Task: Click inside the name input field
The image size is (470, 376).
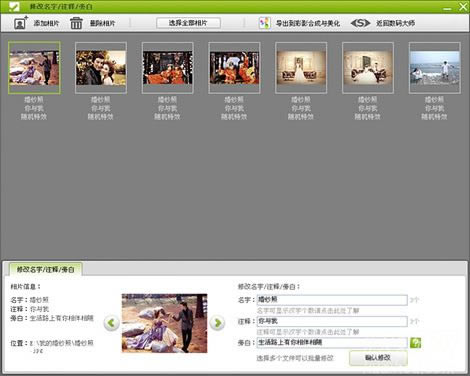Action: coord(332,300)
